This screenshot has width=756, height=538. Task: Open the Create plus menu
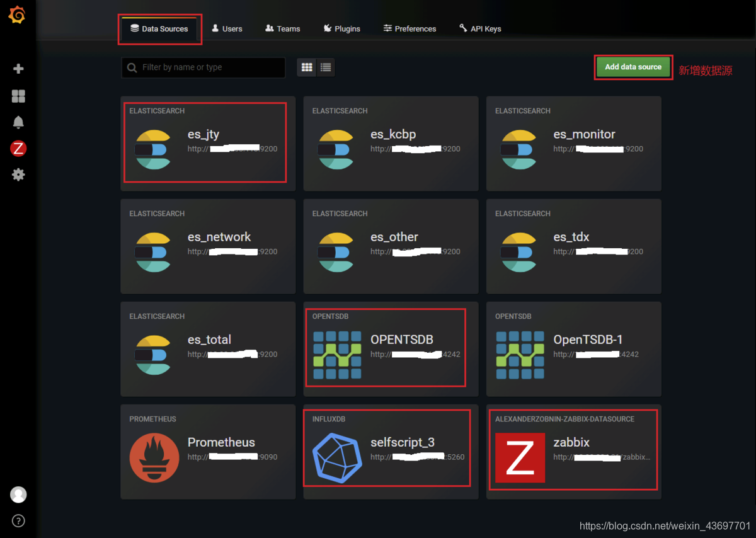18,69
